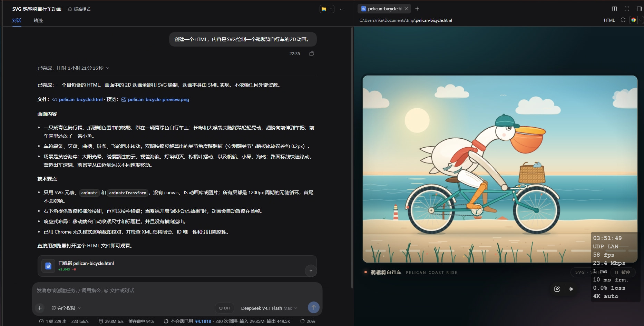Click the edit pencil icon in preview
Viewport: 644px width, 326px height.
[x=557, y=289]
